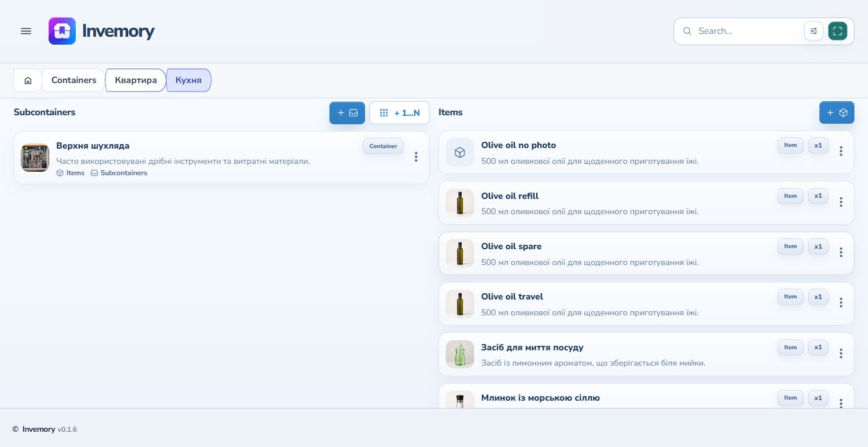Add a new item
Viewport: 868px width, 447px height.
(837, 113)
